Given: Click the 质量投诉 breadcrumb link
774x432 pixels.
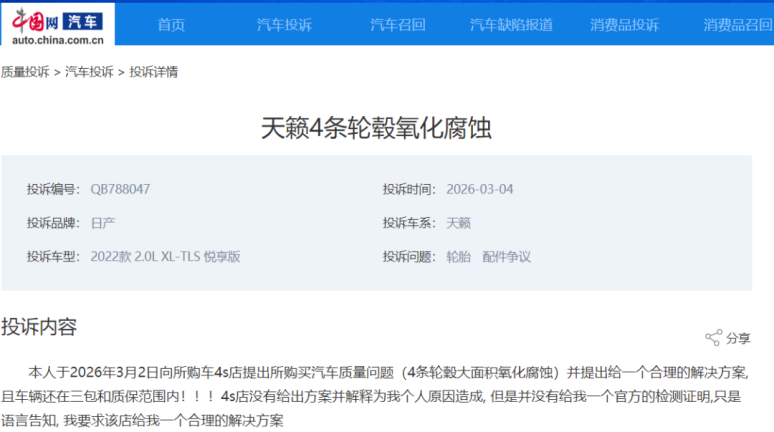Looking at the screenshot, I should [x=25, y=72].
